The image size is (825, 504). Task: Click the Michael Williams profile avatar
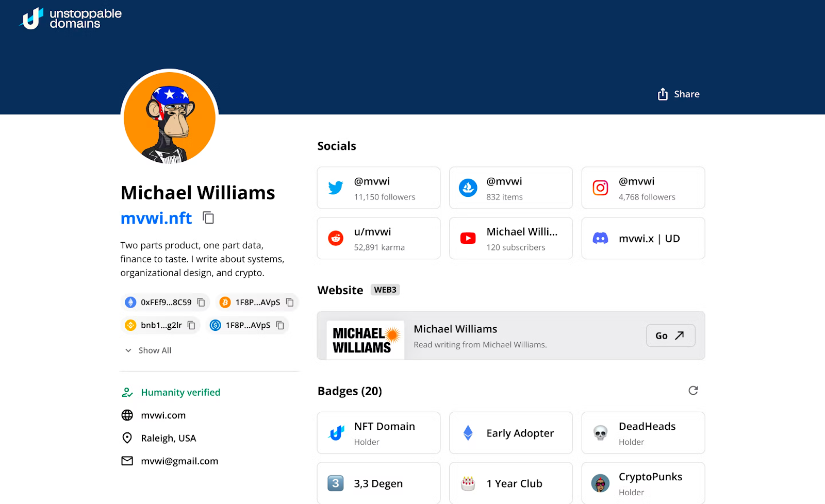point(170,117)
